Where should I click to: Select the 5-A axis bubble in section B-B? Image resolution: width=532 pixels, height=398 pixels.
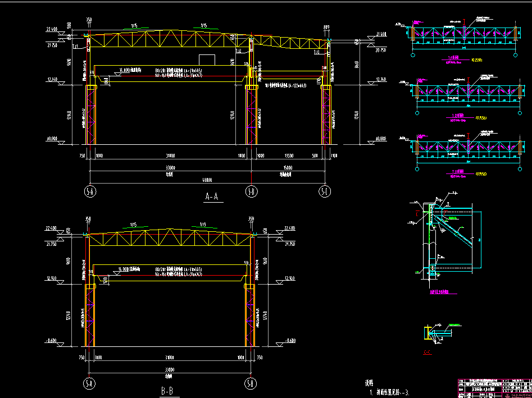point(89,383)
